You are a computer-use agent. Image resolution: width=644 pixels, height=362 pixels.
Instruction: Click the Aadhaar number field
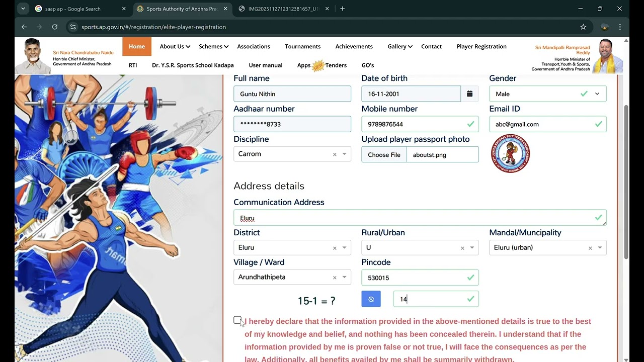tap(292, 124)
